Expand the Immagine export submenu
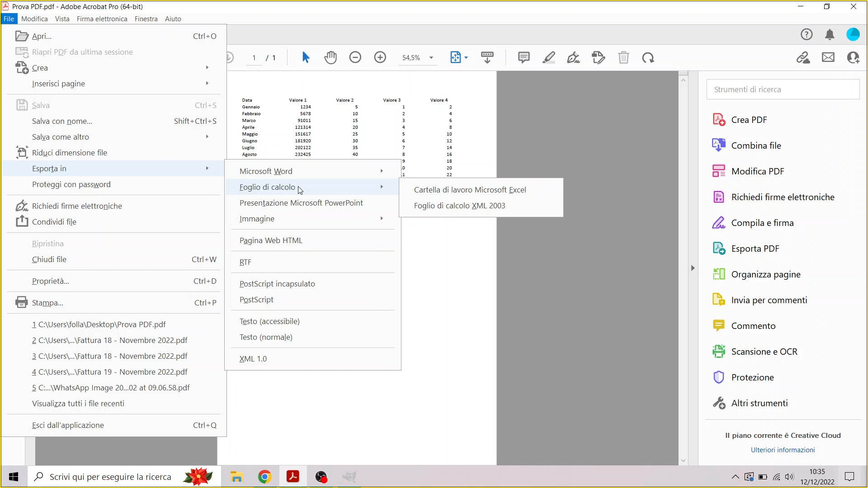The image size is (868, 488). pos(257,219)
